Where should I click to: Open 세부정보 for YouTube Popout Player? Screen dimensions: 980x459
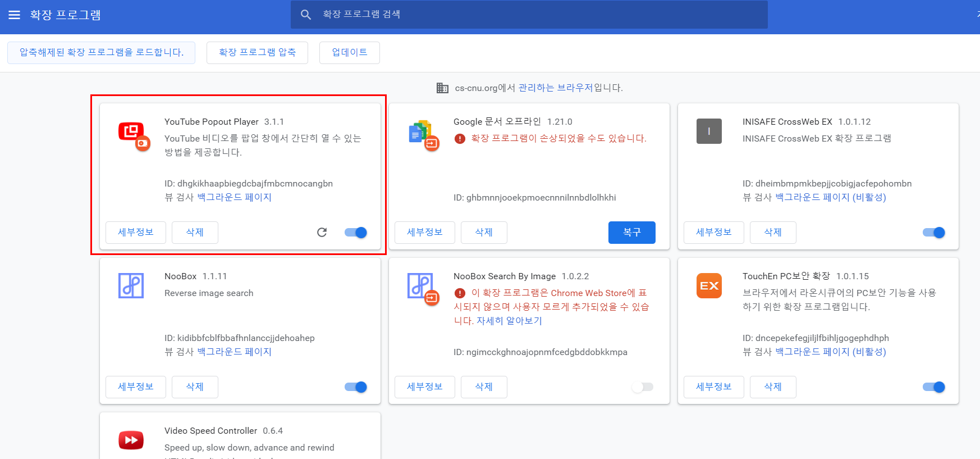pyautogui.click(x=136, y=233)
